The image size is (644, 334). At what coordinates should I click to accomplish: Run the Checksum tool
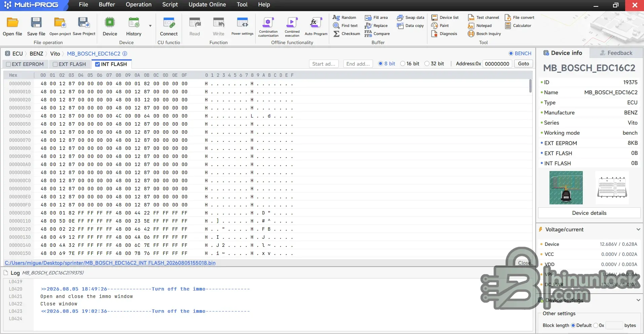346,34
